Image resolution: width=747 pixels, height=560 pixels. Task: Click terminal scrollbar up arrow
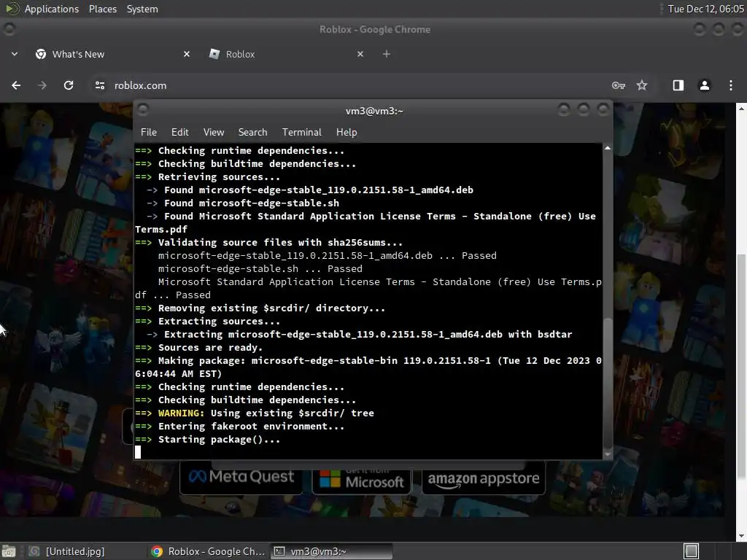point(608,148)
